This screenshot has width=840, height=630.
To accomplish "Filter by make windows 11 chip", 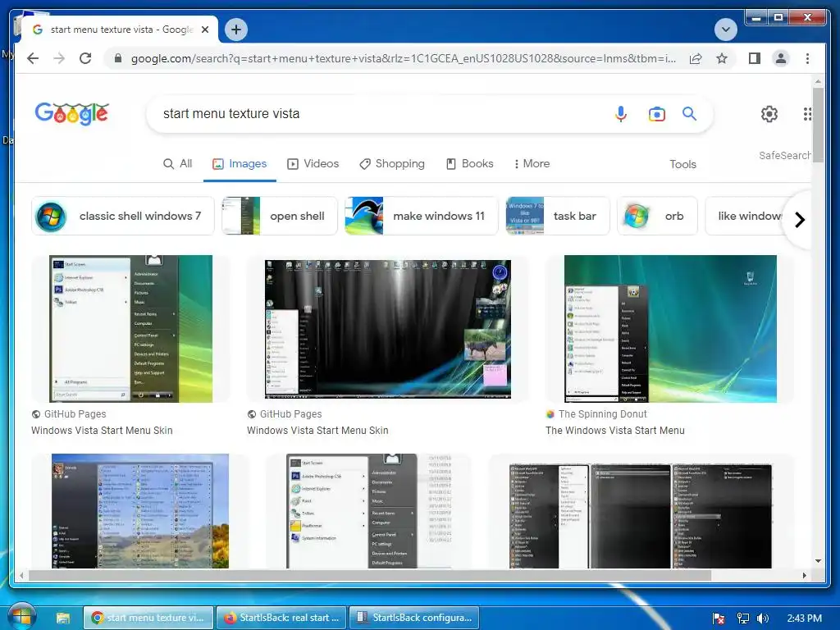I will [421, 216].
